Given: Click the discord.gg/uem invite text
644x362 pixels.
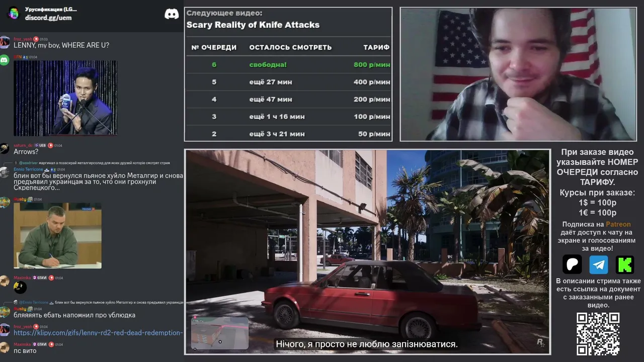Looking at the screenshot, I should pyautogui.click(x=48, y=18).
